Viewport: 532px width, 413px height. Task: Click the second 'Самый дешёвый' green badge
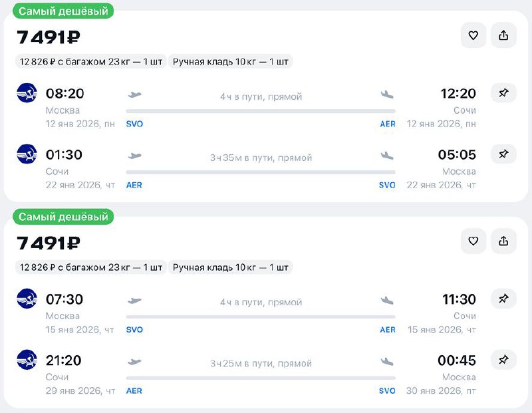click(x=64, y=217)
